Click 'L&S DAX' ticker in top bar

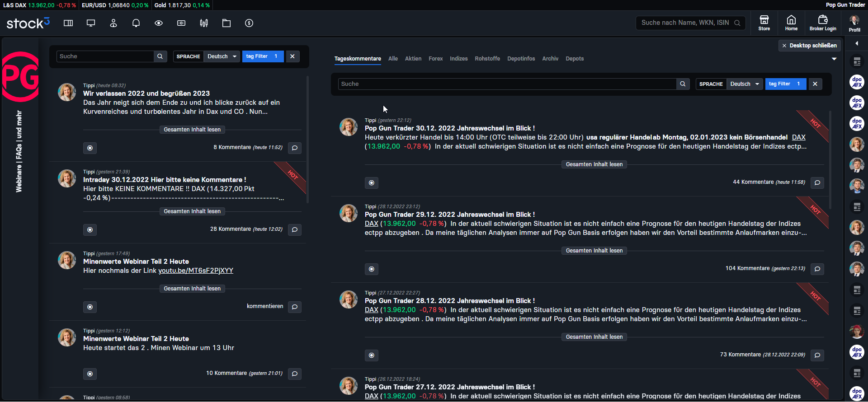tap(40, 5)
